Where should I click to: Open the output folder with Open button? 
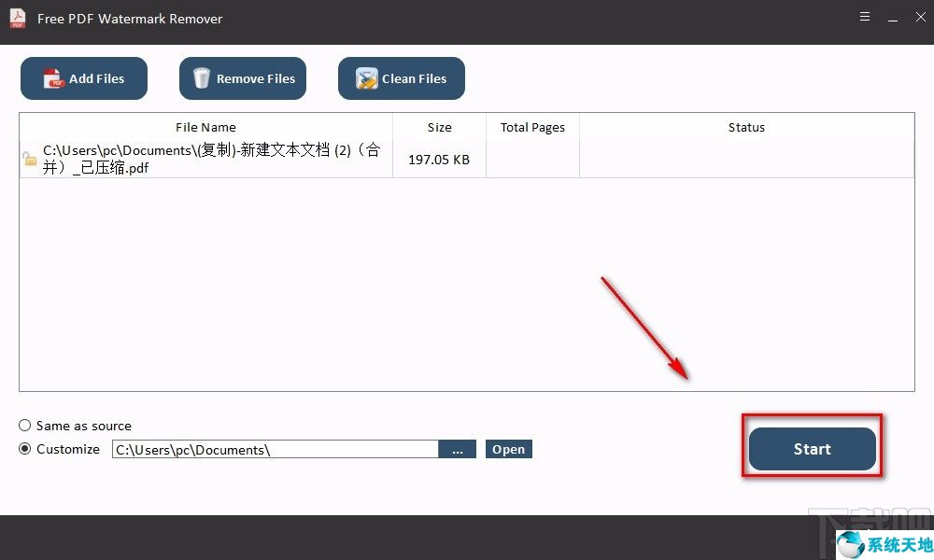tap(509, 449)
